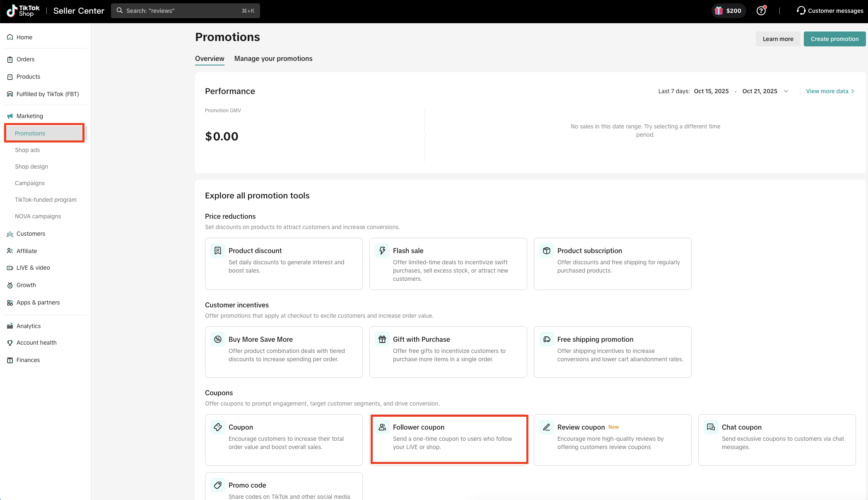Viewport: 868px width, 500px height.
Task: Collapse the Marketing sidebar section
Action: 29,116
